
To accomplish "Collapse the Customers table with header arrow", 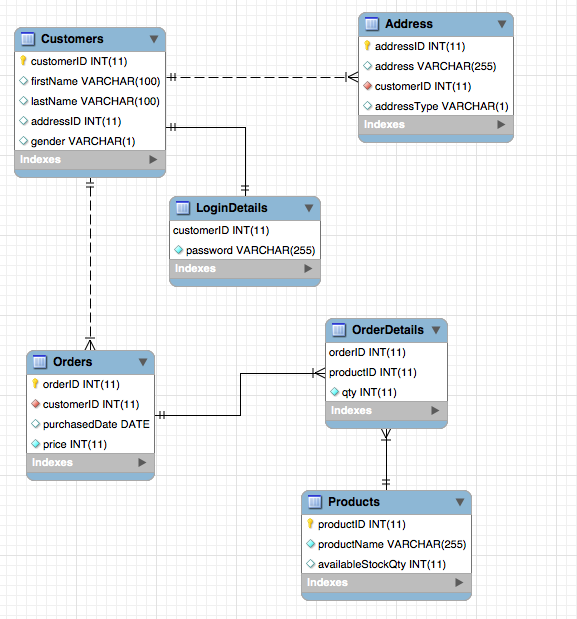I will pos(154,39).
